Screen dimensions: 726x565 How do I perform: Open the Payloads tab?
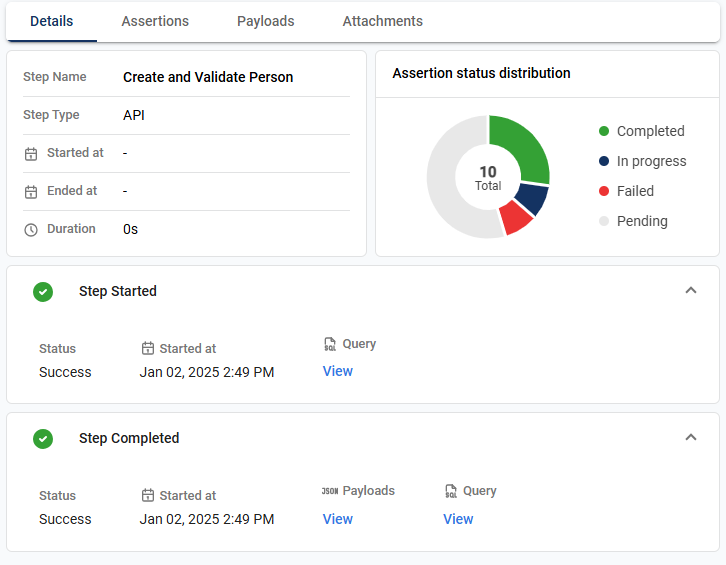266,21
